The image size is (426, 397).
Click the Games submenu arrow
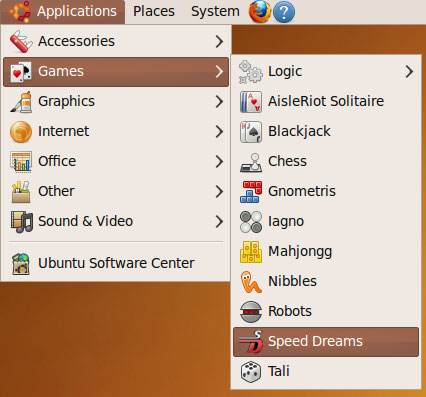[x=219, y=71]
